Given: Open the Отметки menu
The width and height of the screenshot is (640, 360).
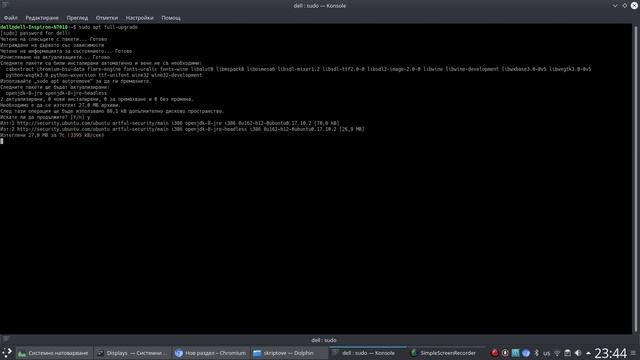Looking at the screenshot, I should click(107, 18).
